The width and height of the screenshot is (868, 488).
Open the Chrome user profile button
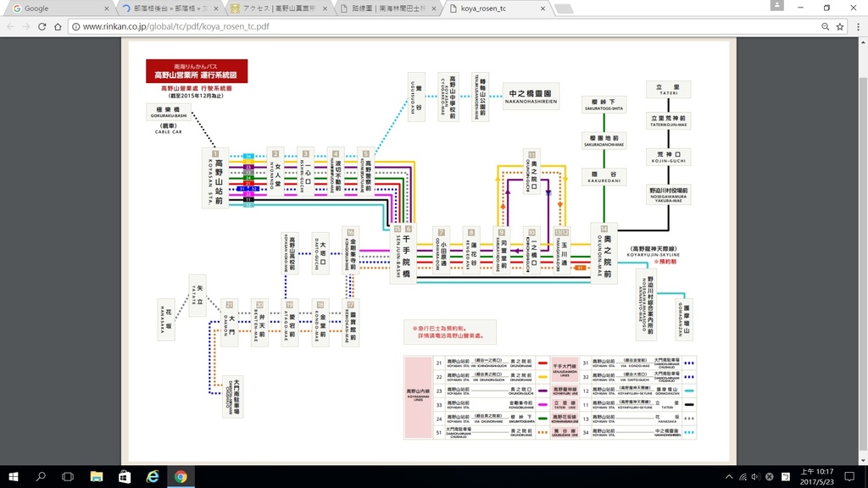coord(777,5)
